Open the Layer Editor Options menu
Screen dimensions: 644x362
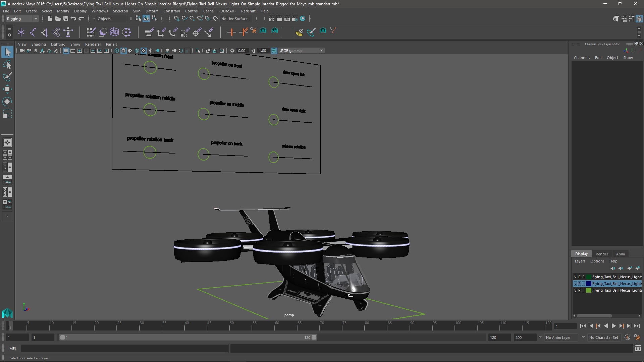point(597,261)
